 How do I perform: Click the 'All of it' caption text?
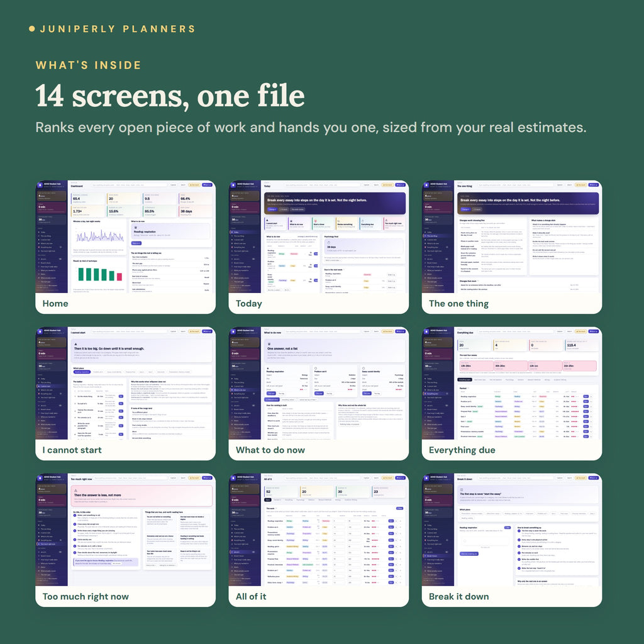click(x=251, y=597)
